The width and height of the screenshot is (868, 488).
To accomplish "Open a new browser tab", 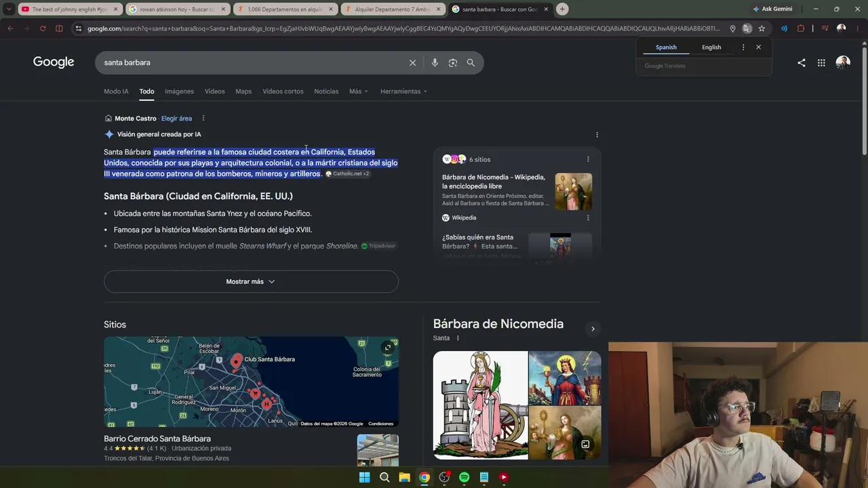I will point(562,9).
